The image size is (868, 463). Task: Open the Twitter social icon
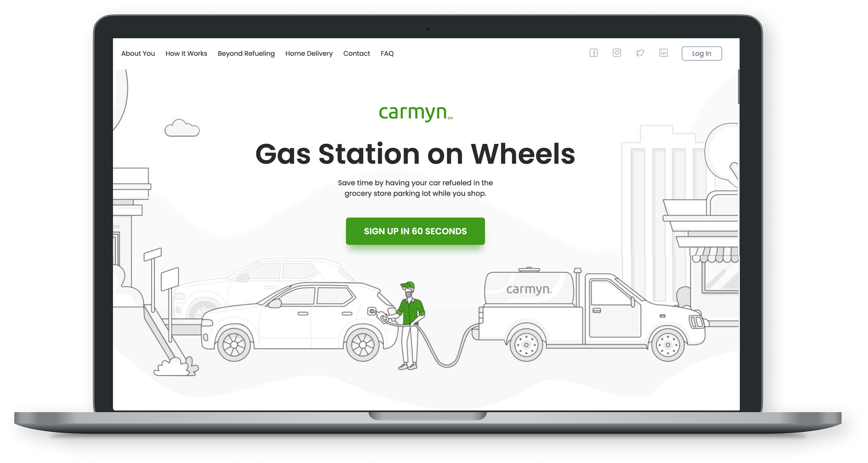pyautogui.click(x=640, y=53)
